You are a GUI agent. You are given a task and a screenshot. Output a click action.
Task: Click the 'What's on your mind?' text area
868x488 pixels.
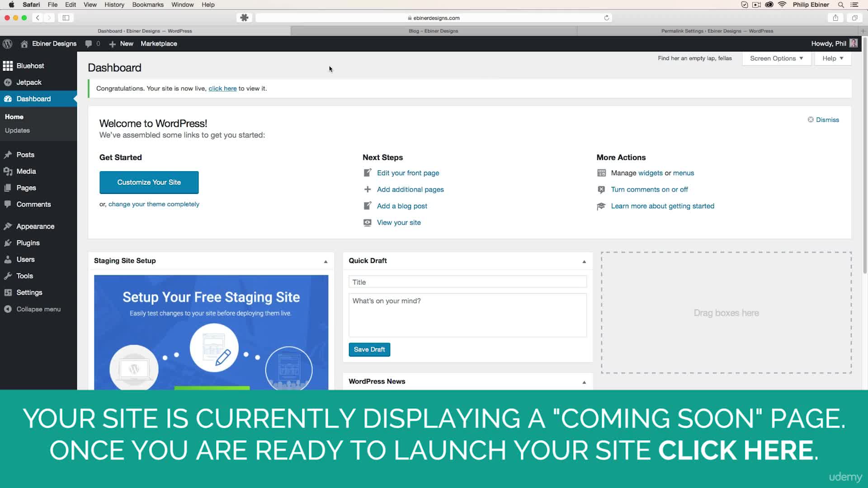tap(467, 315)
